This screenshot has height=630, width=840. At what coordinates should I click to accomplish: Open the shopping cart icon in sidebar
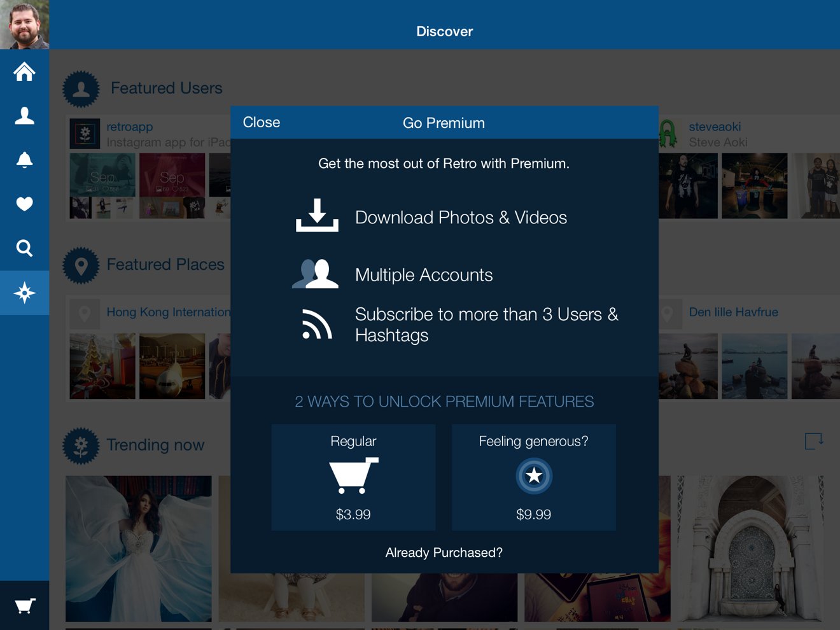pyautogui.click(x=24, y=605)
